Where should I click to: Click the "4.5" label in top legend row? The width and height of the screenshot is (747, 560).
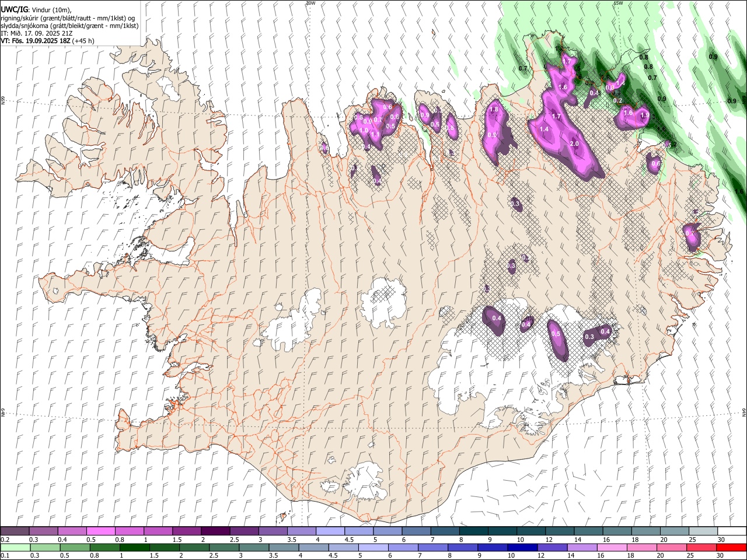pos(349,540)
